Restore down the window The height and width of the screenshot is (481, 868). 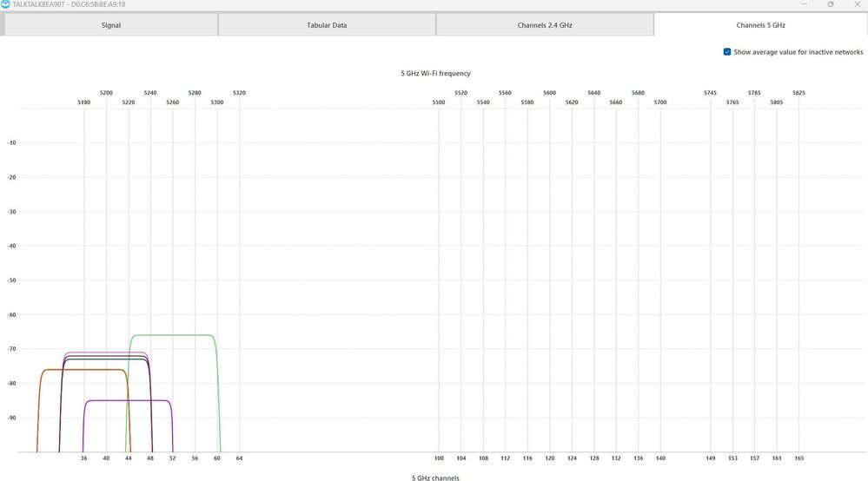830,4
